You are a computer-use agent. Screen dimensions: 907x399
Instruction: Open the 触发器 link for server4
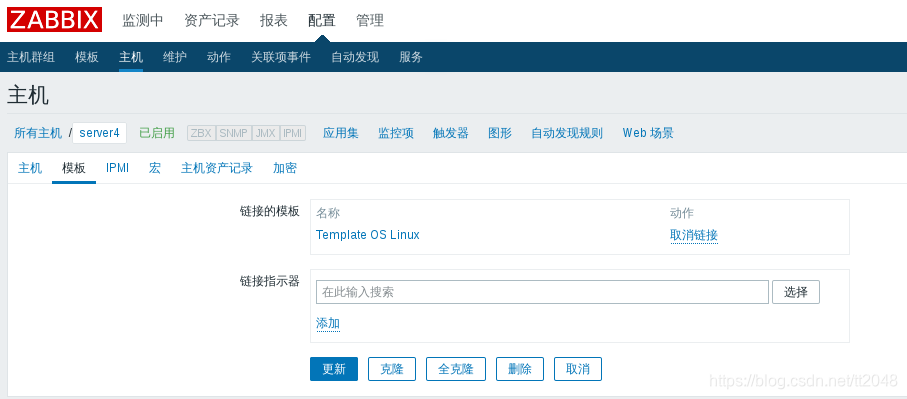451,133
